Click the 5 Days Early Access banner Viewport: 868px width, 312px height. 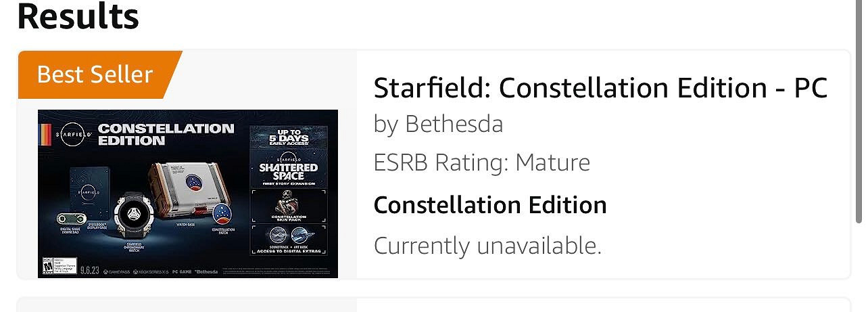pyautogui.click(x=289, y=139)
